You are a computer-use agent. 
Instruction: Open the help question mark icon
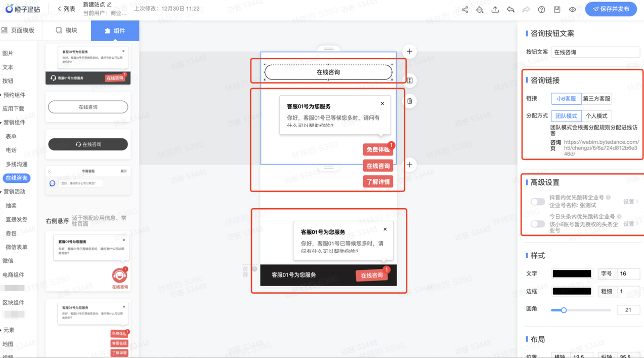[541, 10]
